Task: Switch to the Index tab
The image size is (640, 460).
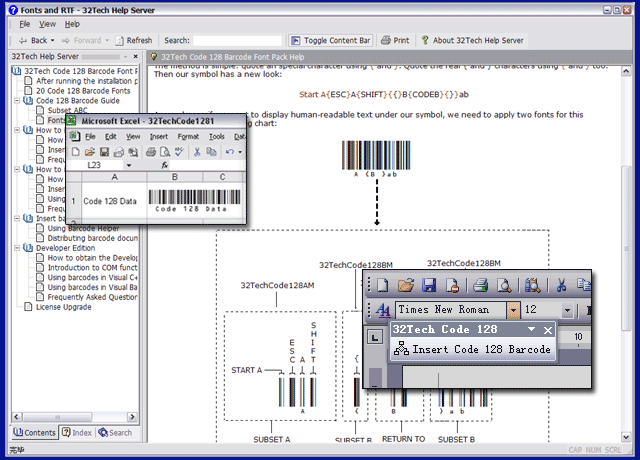Action: click(x=77, y=433)
